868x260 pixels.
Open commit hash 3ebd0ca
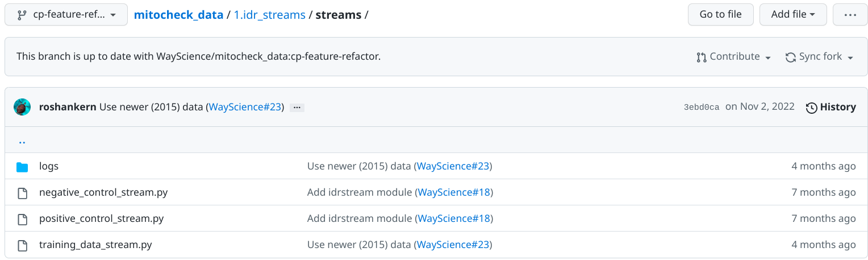pyautogui.click(x=702, y=108)
